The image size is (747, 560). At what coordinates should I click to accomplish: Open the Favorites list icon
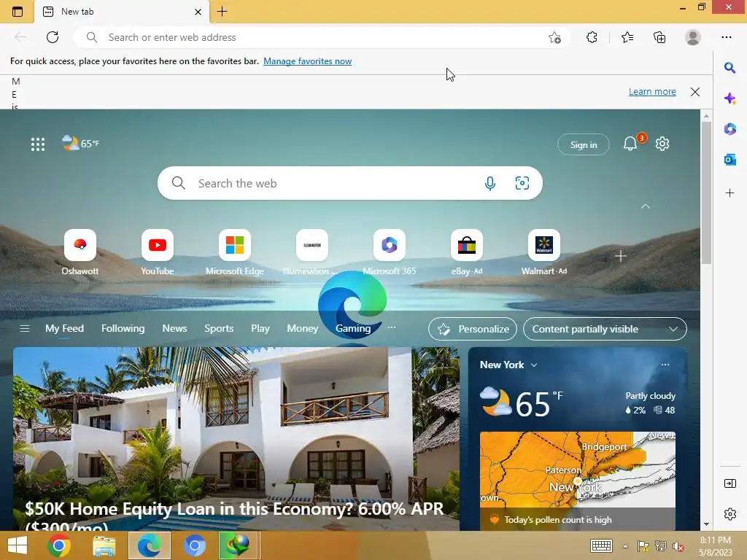[x=627, y=37]
